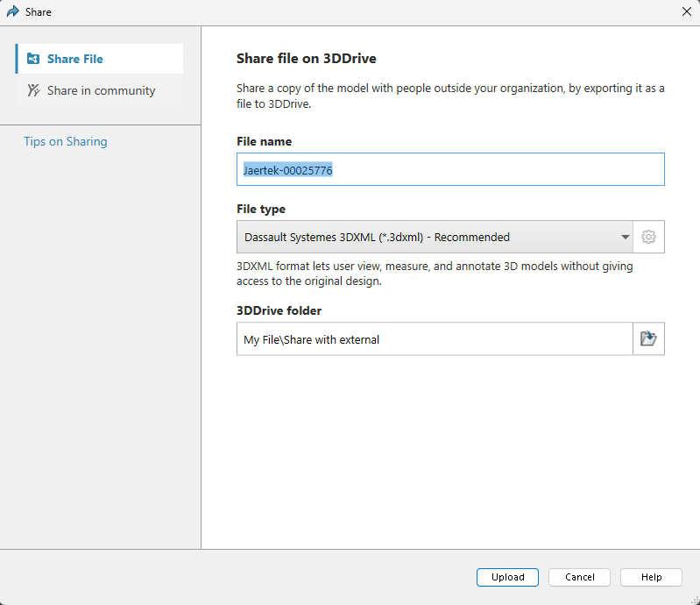This screenshot has width=700, height=605.
Task: Browse for a 3DDrive folder icon
Action: click(x=648, y=338)
